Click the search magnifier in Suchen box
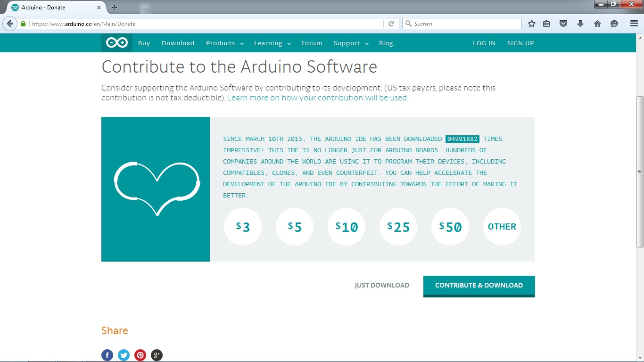 coord(408,24)
